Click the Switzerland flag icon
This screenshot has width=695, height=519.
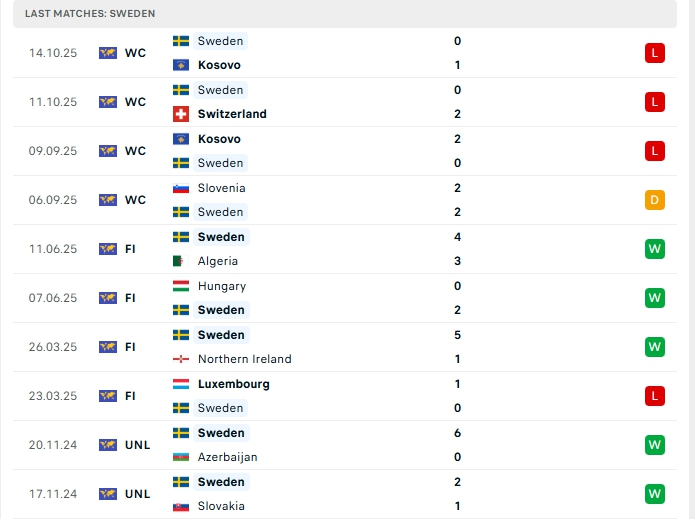click(181, 114)
